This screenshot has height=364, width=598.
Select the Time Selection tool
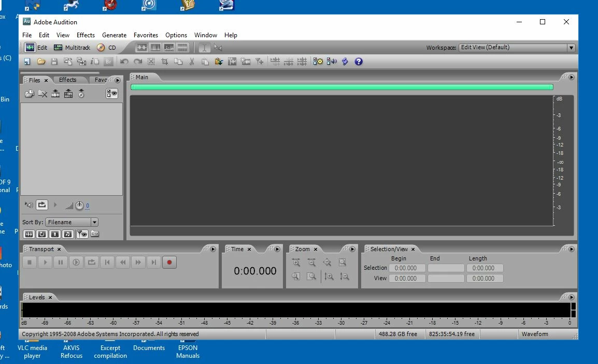coord(204,48)
